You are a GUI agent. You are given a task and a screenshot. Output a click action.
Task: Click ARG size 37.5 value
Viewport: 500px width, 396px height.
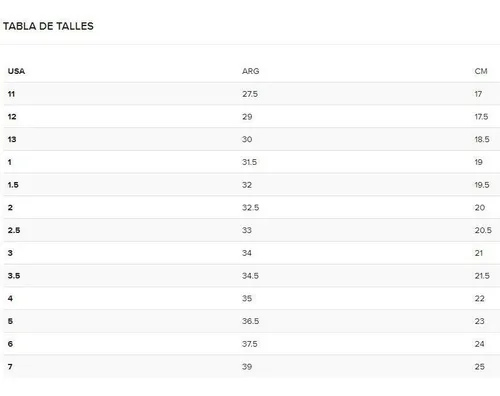[x=250, y=344]
